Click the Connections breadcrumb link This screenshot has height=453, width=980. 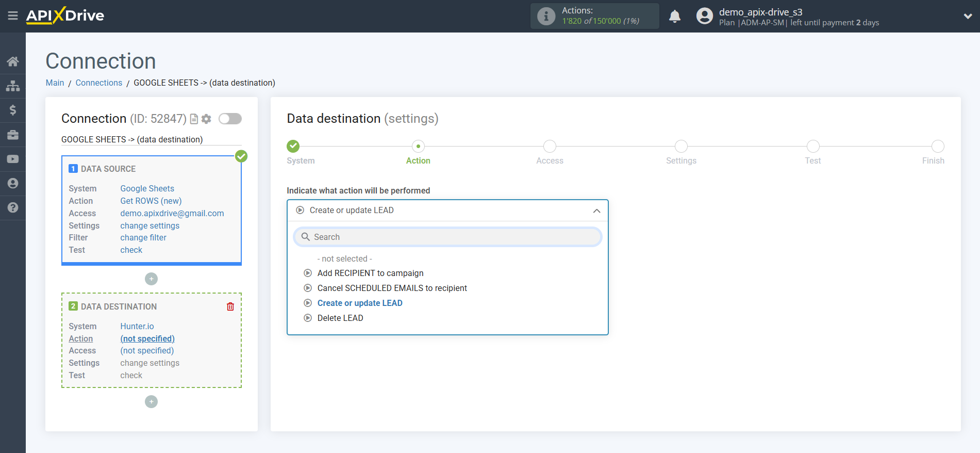coord(99,83)
